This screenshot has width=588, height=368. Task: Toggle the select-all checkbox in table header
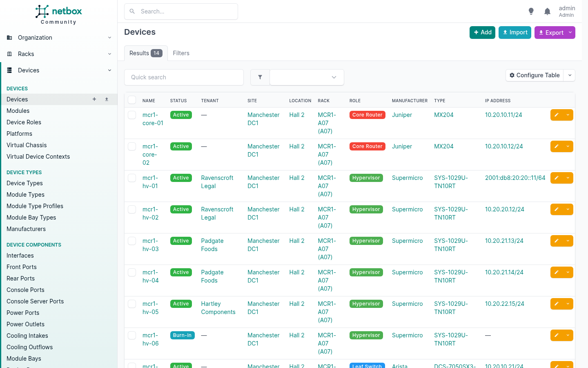click(x=132, y=100)
